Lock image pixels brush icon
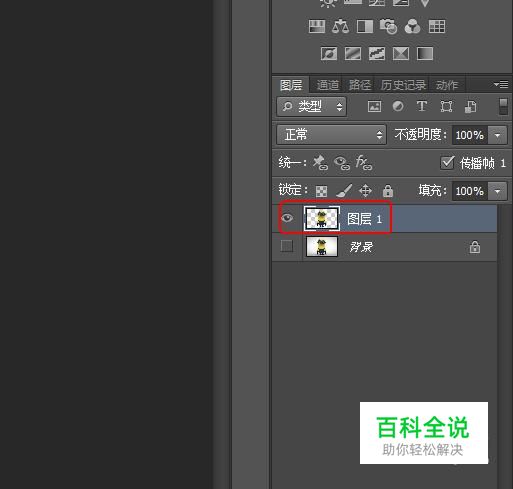 click(x=344, y=191)
